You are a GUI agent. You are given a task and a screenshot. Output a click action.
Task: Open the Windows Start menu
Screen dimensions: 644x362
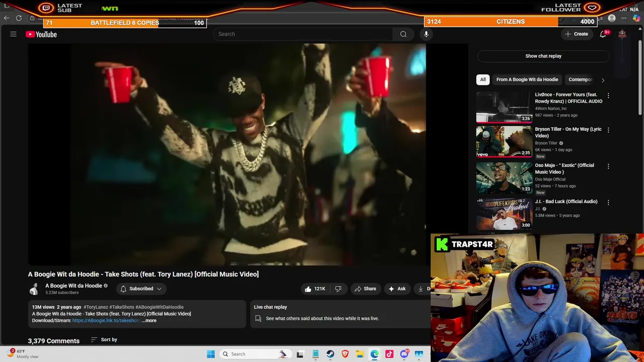tap(211, 354)
